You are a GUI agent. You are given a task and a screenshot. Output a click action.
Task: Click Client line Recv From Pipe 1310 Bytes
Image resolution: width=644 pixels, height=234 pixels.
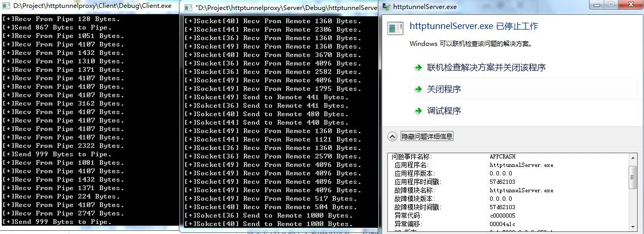[x=64, y=61]
